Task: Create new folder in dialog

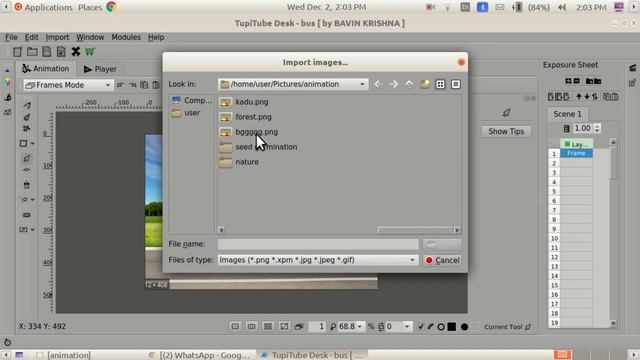Action: pos(425,84)
